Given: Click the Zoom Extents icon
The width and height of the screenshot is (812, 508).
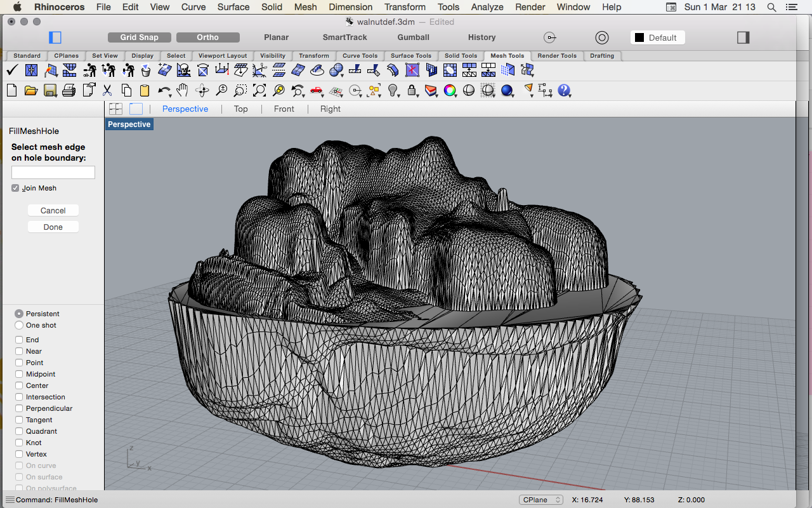Looking at the screenshot, I should coord(259,90).
